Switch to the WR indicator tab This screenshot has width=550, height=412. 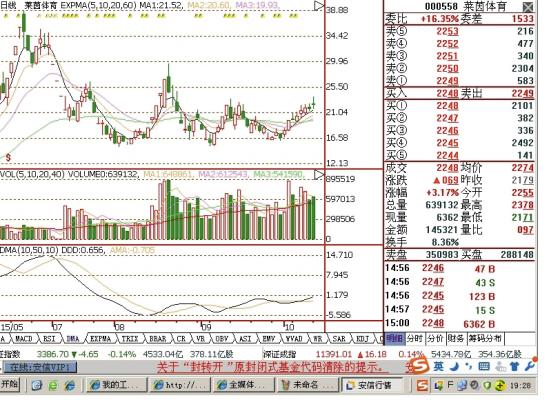pos(317,339)
